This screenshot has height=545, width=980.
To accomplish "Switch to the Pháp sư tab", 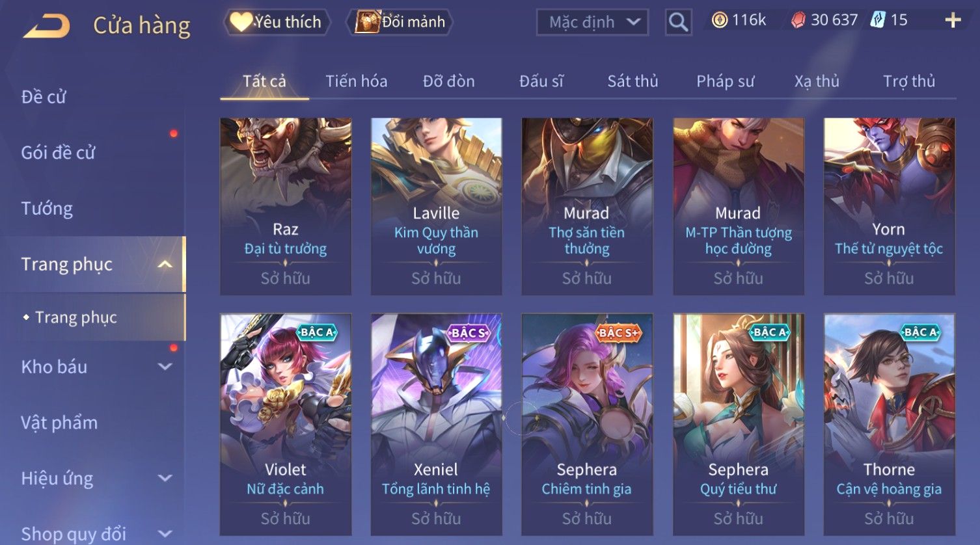I will pos(726,81).
